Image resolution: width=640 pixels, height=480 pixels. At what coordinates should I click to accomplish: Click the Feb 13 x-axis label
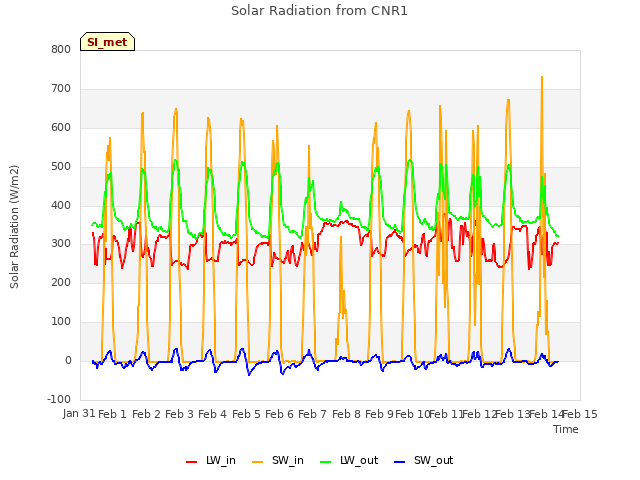512,414
